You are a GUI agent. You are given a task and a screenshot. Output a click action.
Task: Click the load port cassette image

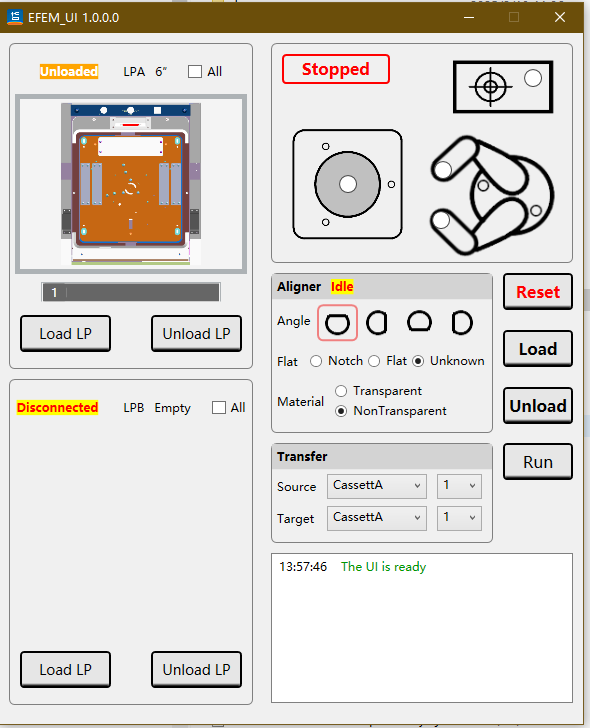[131, 184]
